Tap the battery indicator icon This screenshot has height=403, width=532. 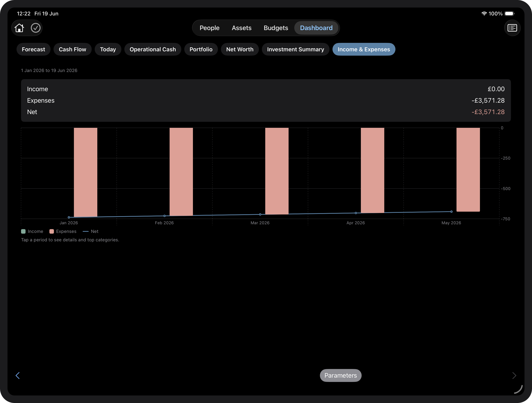point(509,14)
